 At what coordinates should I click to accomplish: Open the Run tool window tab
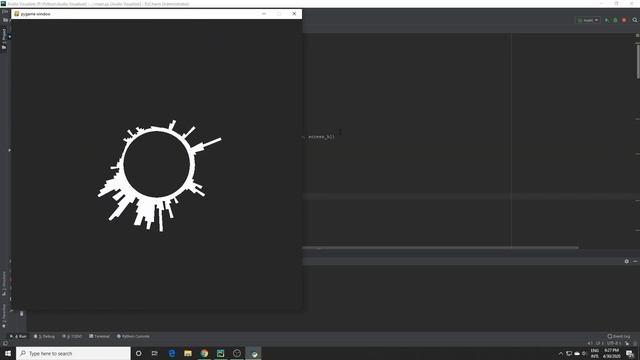click(x=18, y=336)
